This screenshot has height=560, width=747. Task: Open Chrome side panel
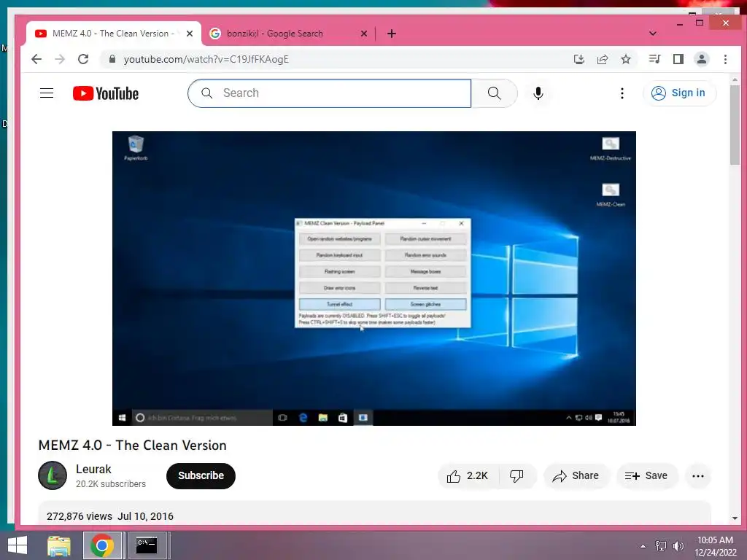tap(678, 59)
